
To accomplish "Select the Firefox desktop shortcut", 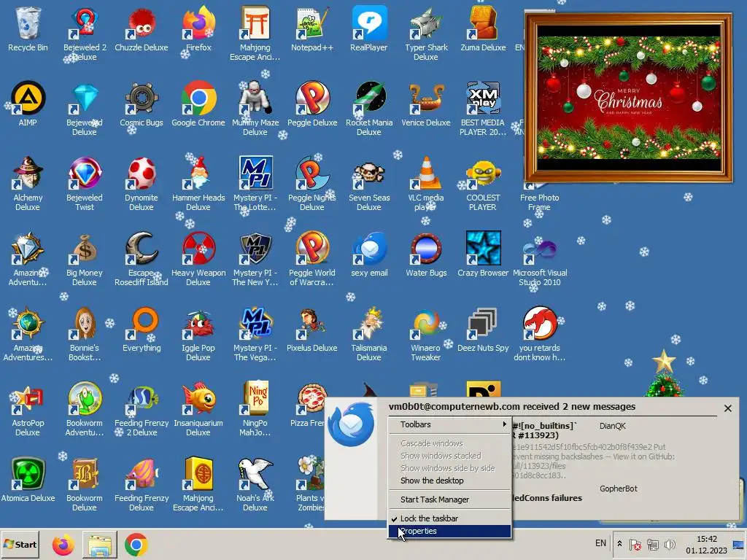I will pos(198,29).
